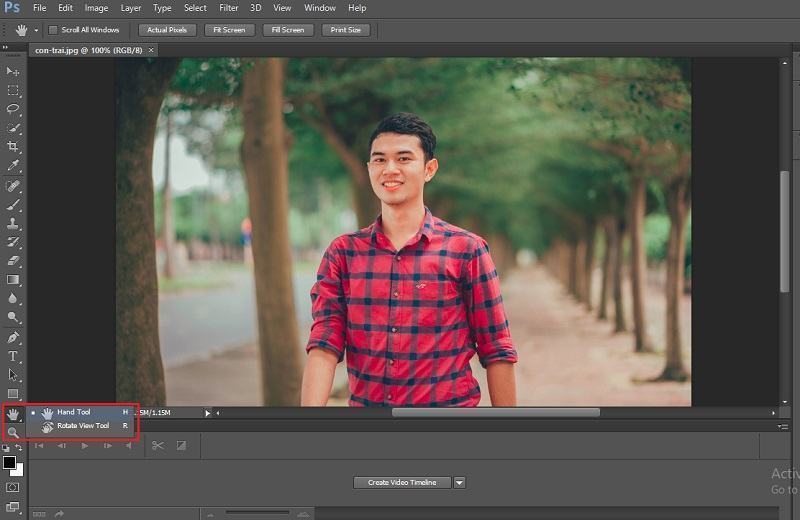Open the Filter menu
The image size is (800, 520).
[x=229, y=8]
